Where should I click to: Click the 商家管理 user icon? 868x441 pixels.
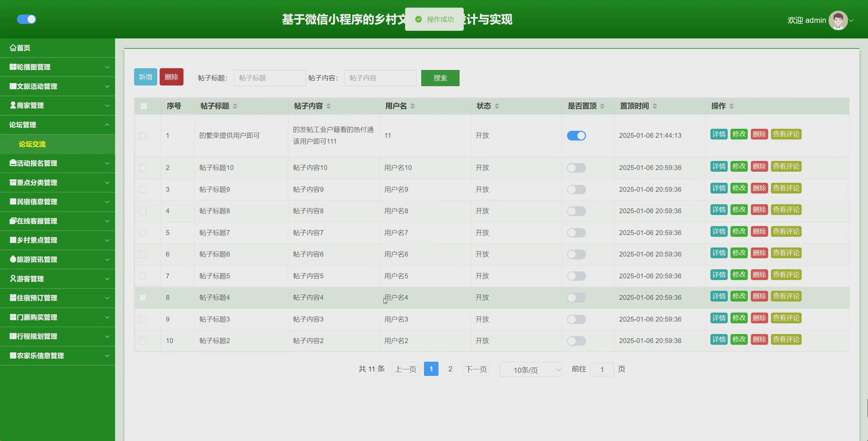pos(12,105)
